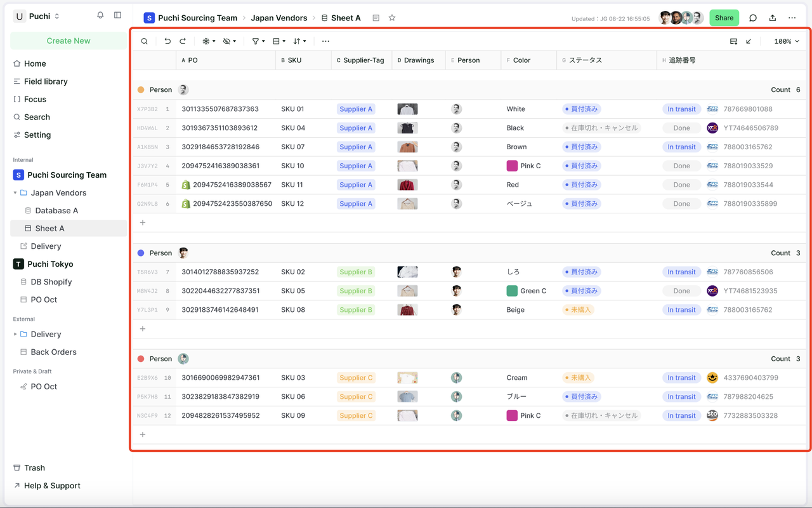
Task: Click the YTX carrier icon in SKU 04 row
Action: pyautogui.click(x=712, y=128)
